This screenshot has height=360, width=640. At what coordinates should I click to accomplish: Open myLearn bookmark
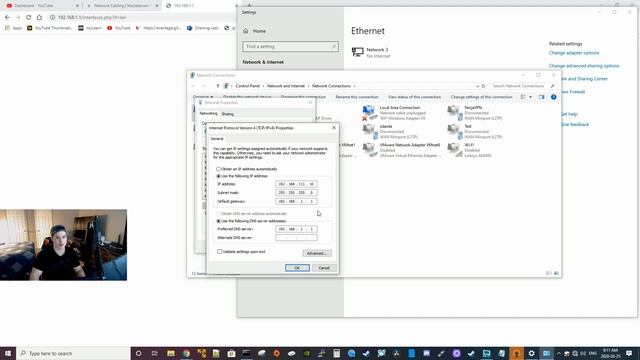click(90, 28)
